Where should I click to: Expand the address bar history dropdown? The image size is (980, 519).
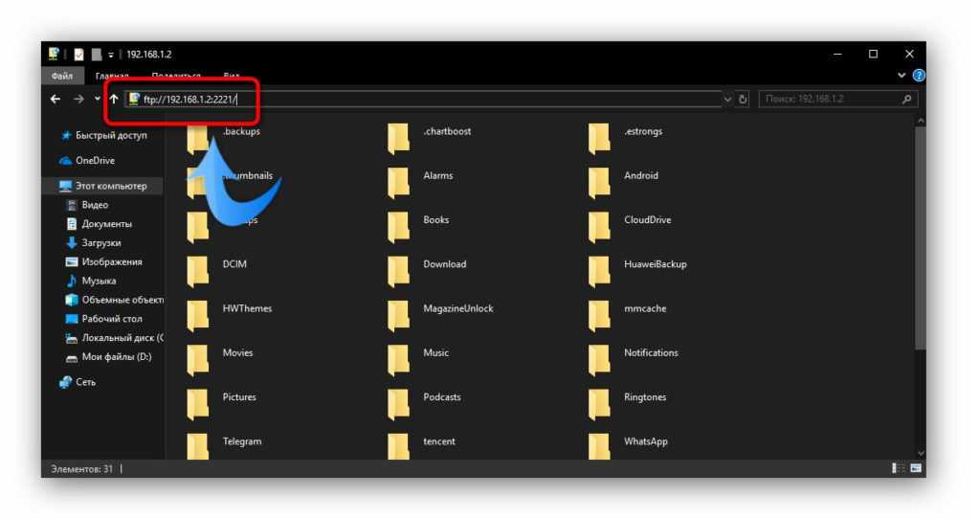728,99
